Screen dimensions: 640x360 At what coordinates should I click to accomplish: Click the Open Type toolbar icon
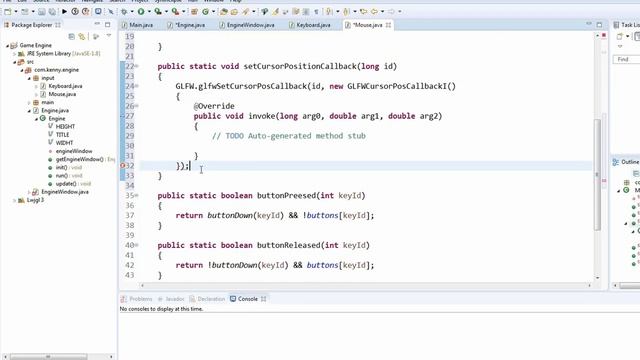pos(224,11)
